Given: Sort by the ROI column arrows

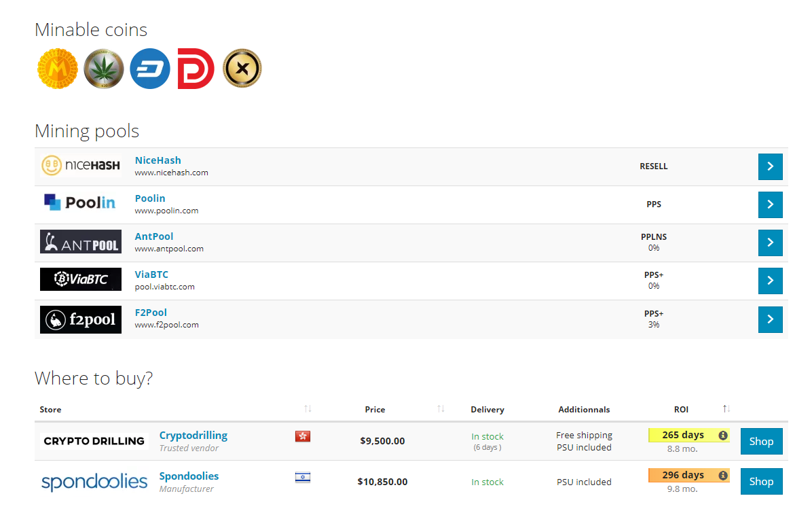Looking at the screenshot, I should tap(726, 409).
